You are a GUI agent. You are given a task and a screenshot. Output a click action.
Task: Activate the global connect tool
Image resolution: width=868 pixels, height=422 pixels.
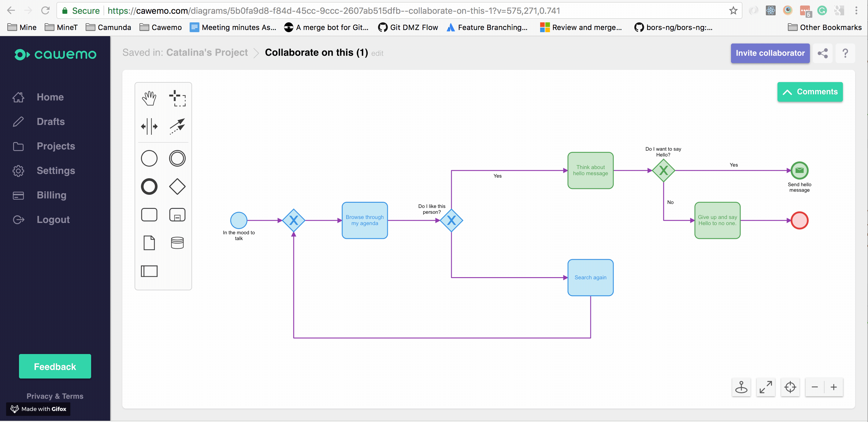(x=178, y=126)
